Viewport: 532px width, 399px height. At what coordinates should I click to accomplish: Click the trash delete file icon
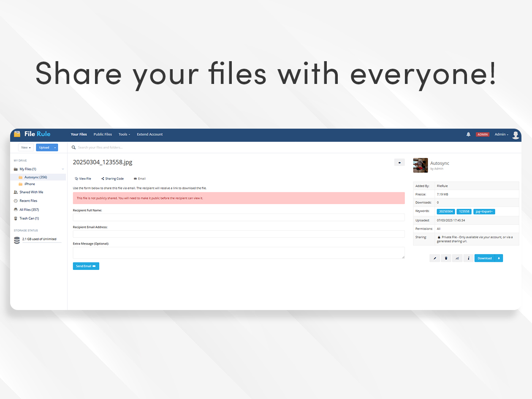pos(446,258)
